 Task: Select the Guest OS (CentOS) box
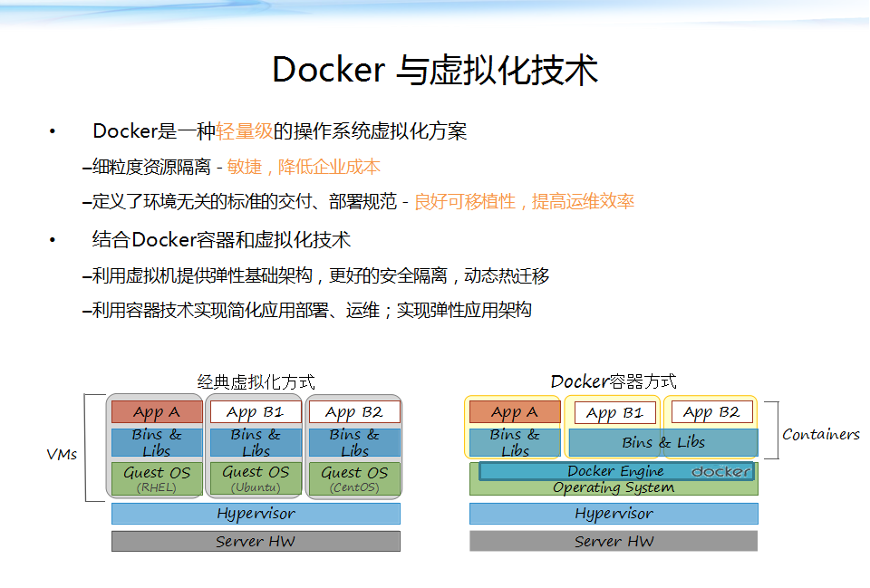tap(354, 478)
